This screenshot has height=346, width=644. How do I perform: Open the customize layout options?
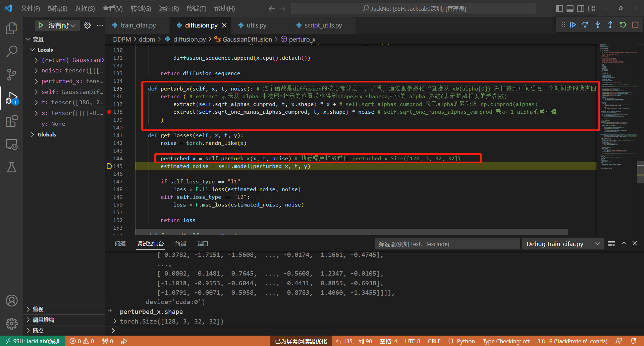(x=591, y=9)
